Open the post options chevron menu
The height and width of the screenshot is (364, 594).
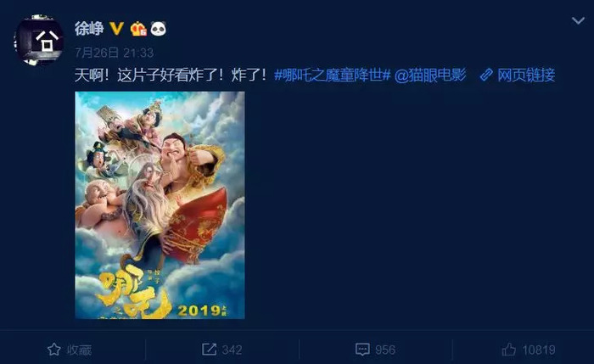tap(578, 21)
